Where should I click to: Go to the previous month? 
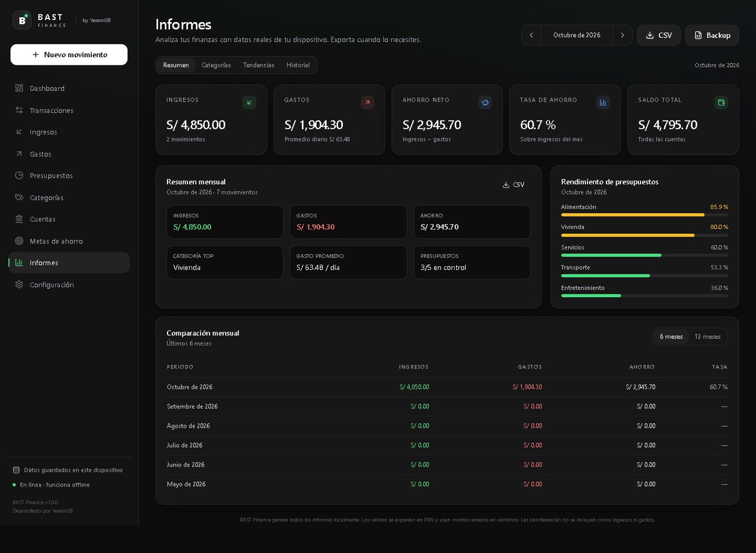click(x=531, y=35)
